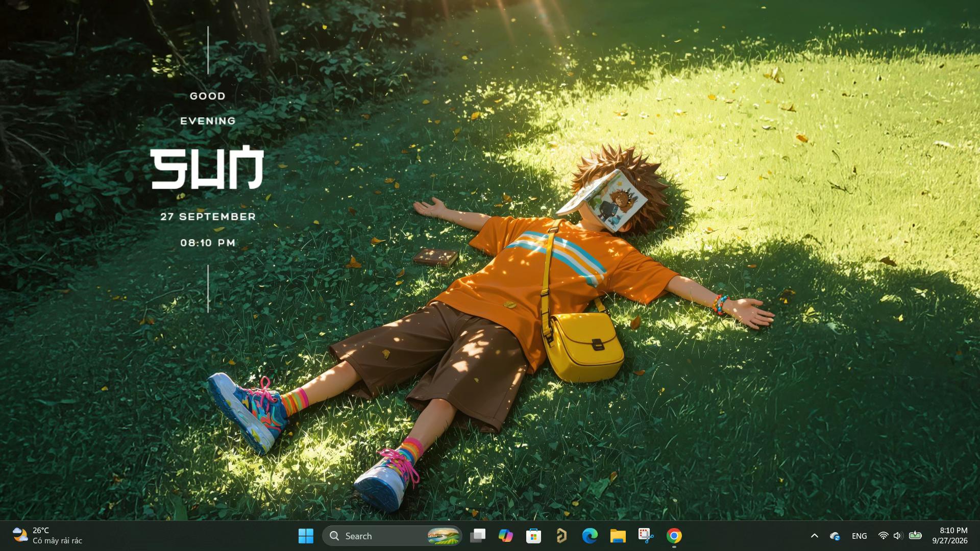Switch to the Google Chrome window
Screen dimensions: 980x551
pos(674,536)
